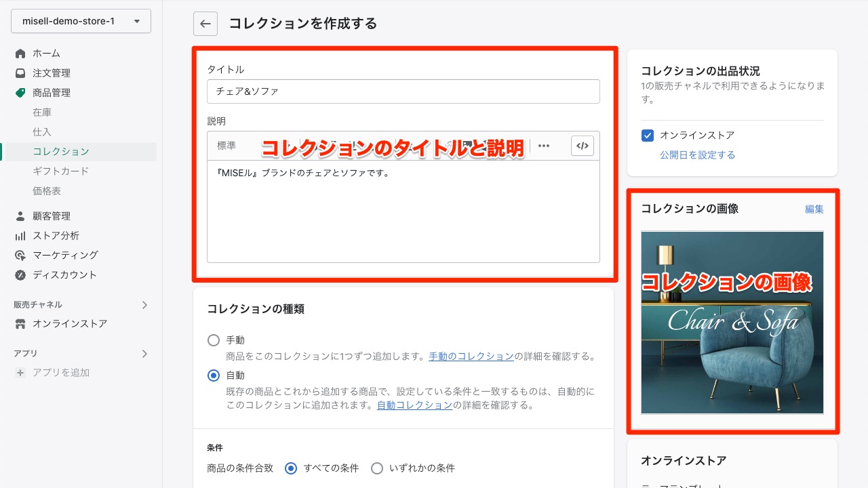Click the marketing target icon
This screenshot has width=868, height=488.
point(20,255)
